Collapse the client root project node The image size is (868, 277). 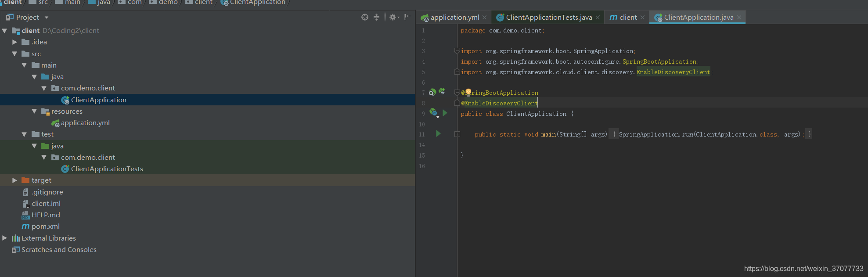(5, 31)
